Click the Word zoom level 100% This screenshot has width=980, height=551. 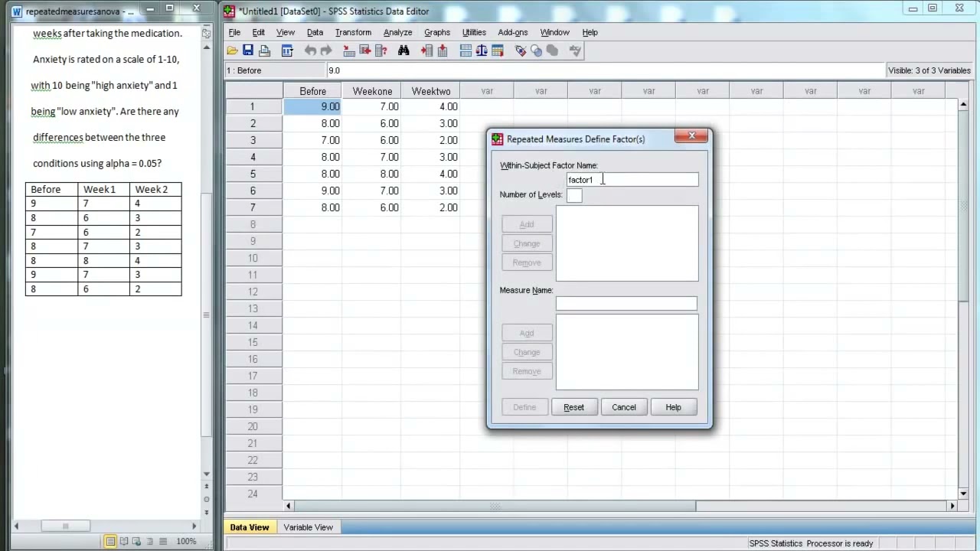tap(186, 541)
